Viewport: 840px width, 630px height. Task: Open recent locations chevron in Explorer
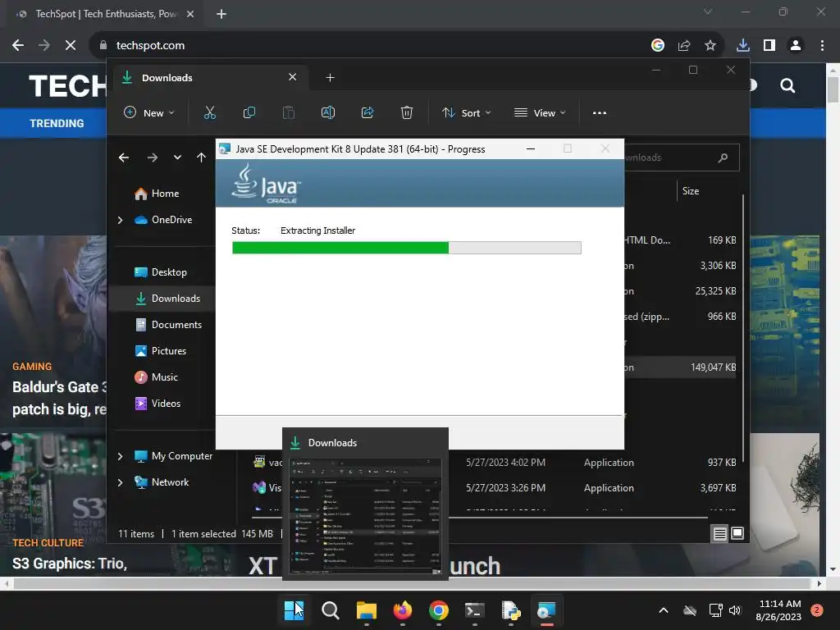(x=177, y=157)
